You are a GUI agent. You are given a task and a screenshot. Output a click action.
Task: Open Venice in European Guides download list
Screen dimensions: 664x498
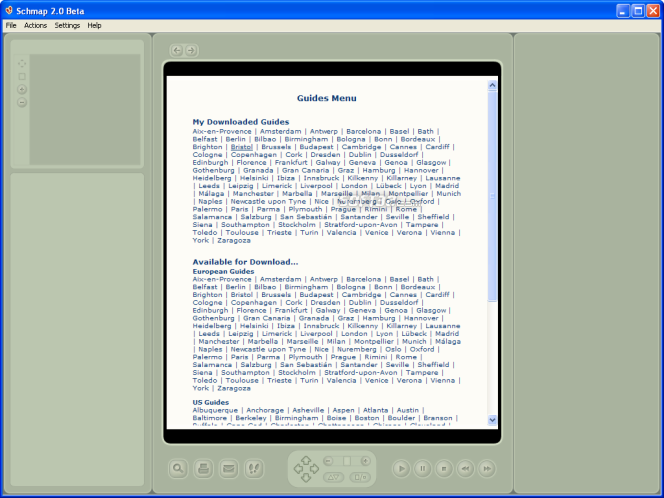pyautogui.click(x=376, y=380)
